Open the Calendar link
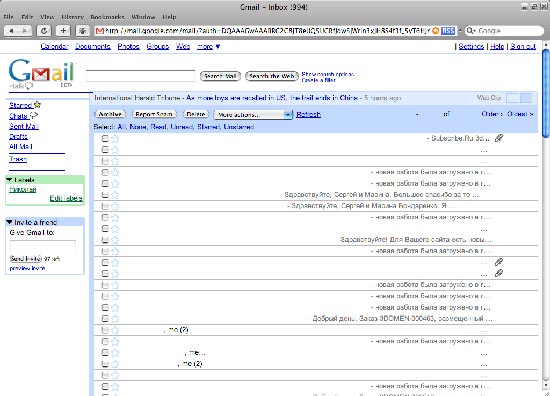 pyautogui.click(x=54, y=46)
